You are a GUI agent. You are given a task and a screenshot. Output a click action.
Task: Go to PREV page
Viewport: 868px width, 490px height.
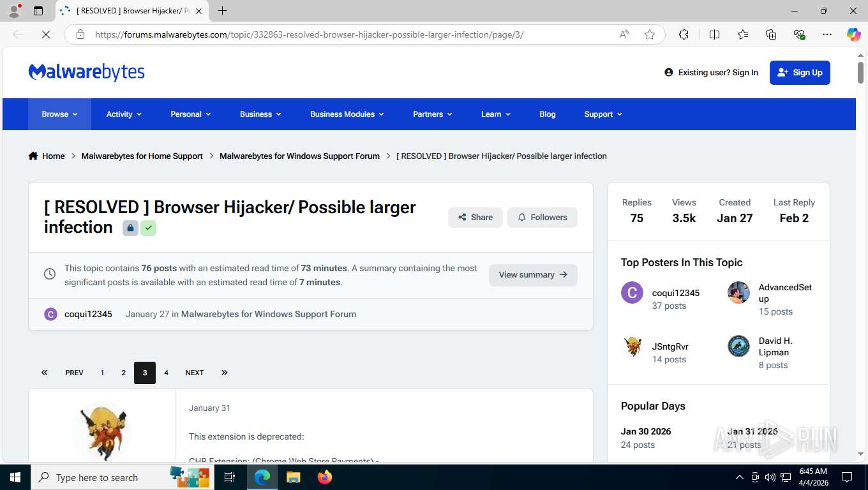(x=74, y=373)
